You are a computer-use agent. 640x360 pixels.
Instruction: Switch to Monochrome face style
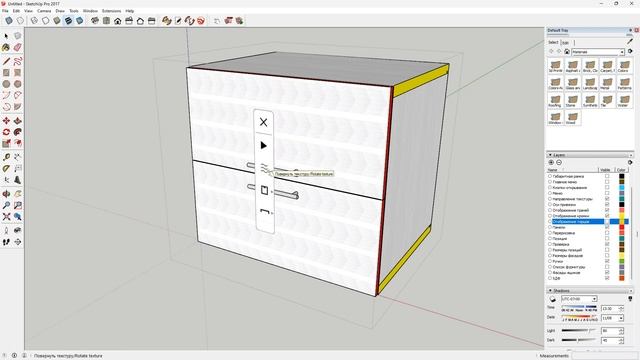pos(80,20)
